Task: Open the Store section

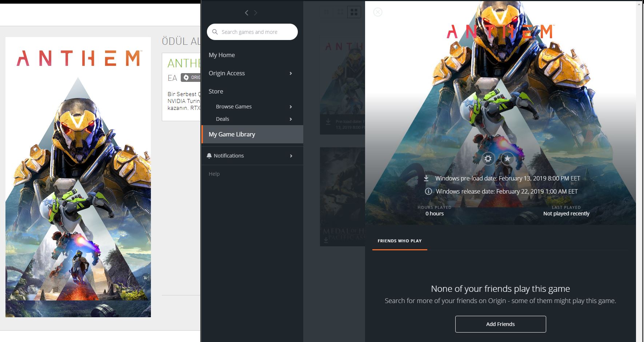Action: pyautogui.click(x=216, y=91)
